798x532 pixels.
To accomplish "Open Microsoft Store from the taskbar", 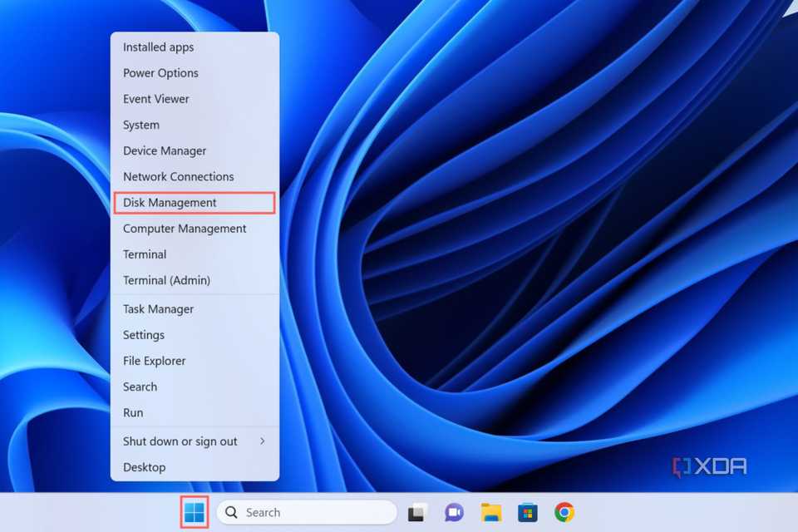I will coord(528,512).
